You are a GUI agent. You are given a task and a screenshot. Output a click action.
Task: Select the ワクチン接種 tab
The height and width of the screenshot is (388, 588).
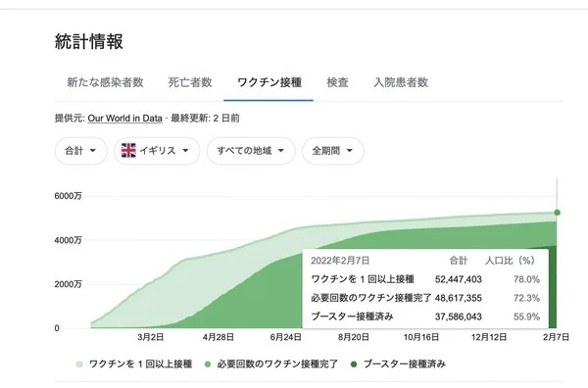click(x=269, y=82)
